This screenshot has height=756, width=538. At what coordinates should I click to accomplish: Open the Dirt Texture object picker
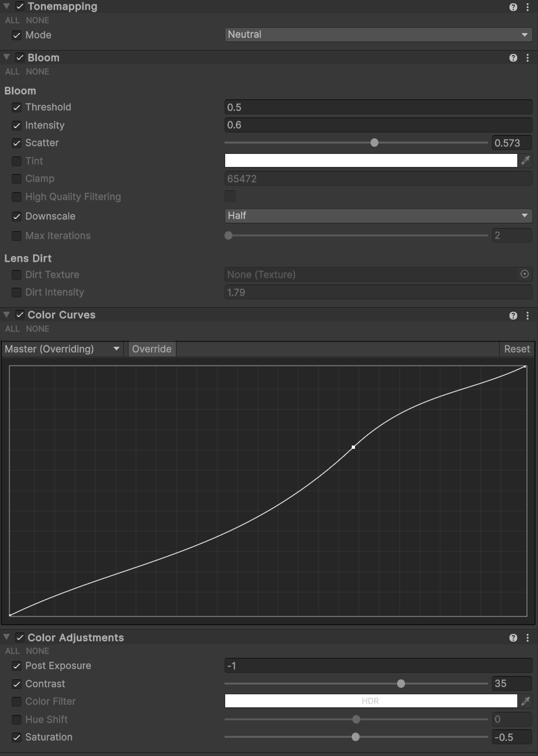[x=524, y=274]
